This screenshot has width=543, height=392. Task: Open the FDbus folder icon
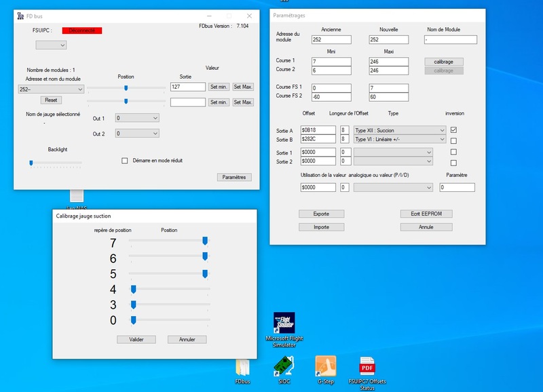click(244, 367)
